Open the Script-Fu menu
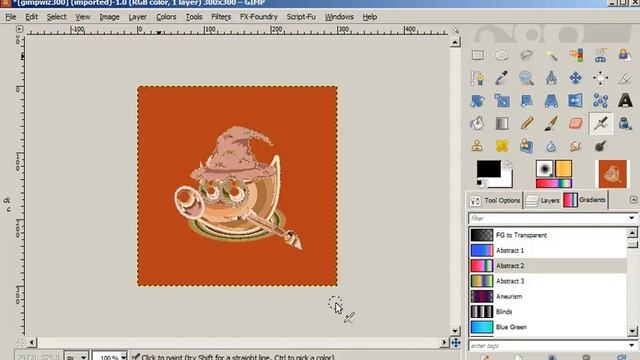Image resolution: width=640 pixels, height=360 pixels. (301, 17)
